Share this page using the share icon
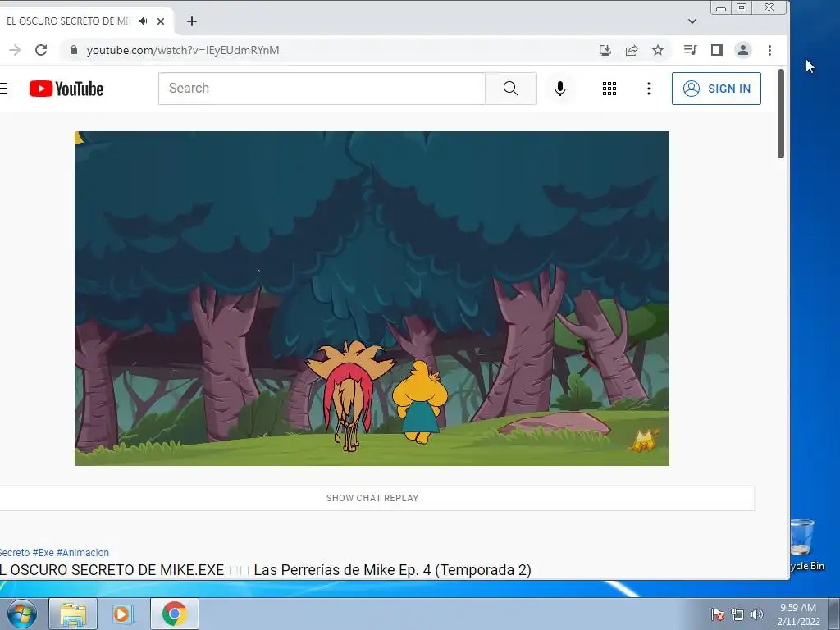This screenshot has width=840, height=630. click(x=632, y=50)
